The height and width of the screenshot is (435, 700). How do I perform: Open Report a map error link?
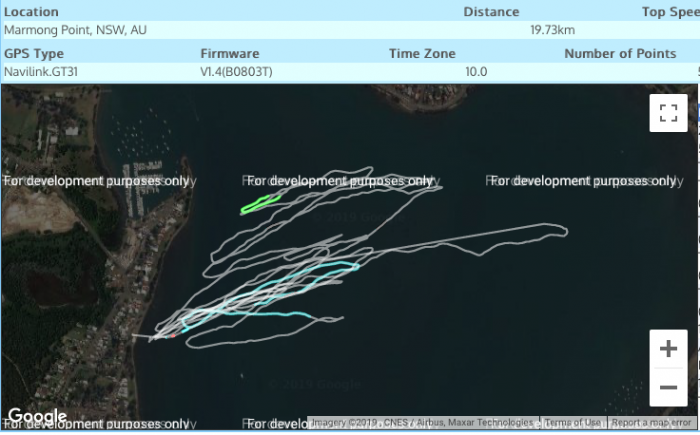pyautogui.click(x=651, y=423)
